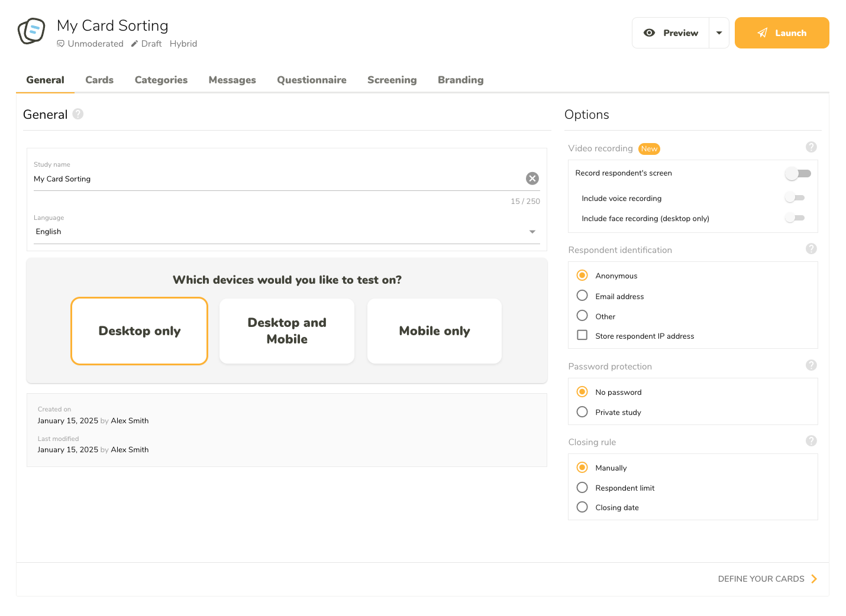Click the New badge beside Video recording

click(649, 149)
